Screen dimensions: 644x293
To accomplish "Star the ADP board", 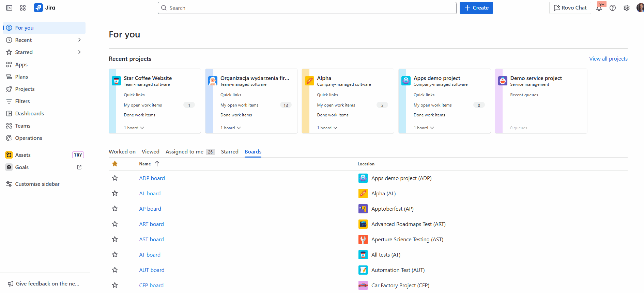I will [115, 178].
